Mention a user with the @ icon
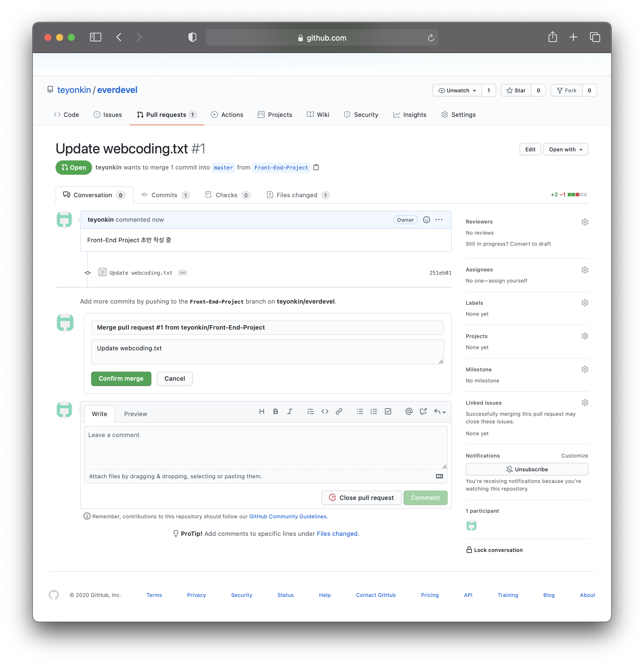Screen dimensions: 644x665 click(x=409, y=411)
